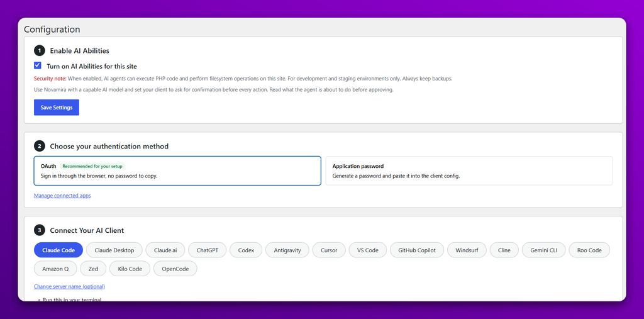
Task: Click the 'Choose your authentication method' heading
Action: [x=109, y=147]
